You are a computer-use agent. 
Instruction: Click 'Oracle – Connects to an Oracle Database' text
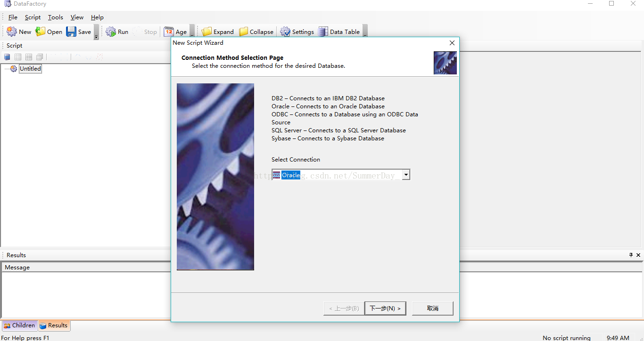328,106
